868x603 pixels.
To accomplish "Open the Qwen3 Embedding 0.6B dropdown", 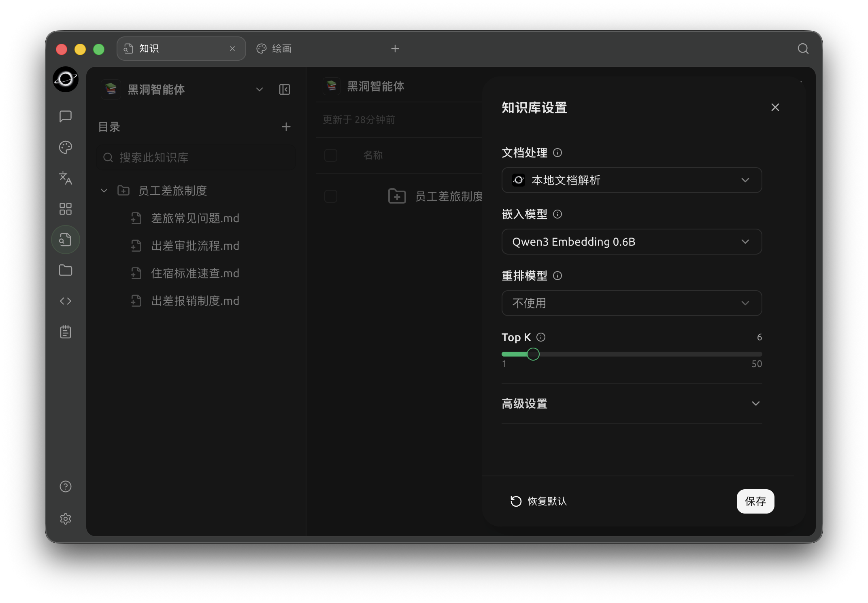I will (632, 242).
